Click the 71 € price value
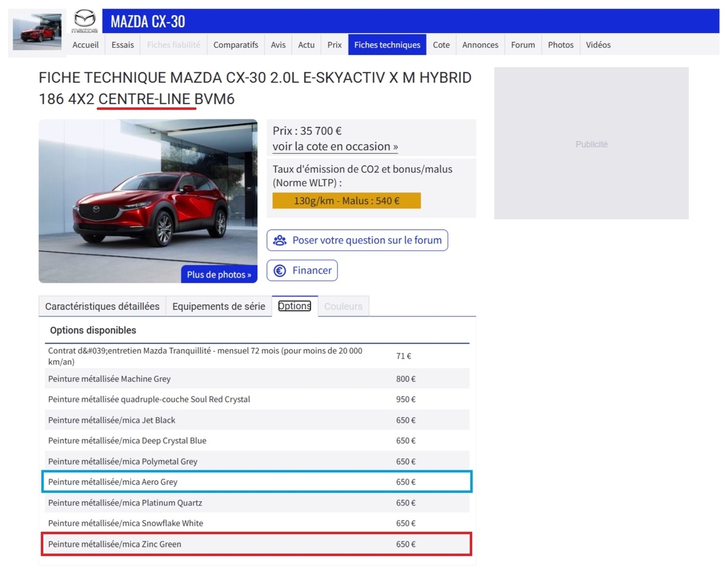Viewport: 728px width, 576px height. point(404,356)
